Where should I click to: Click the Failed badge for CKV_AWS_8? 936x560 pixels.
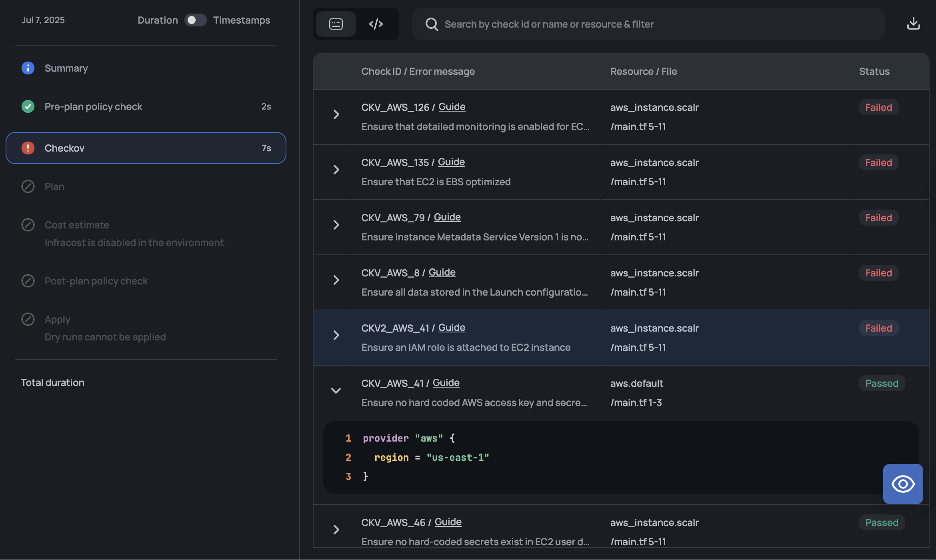point(879,273)
